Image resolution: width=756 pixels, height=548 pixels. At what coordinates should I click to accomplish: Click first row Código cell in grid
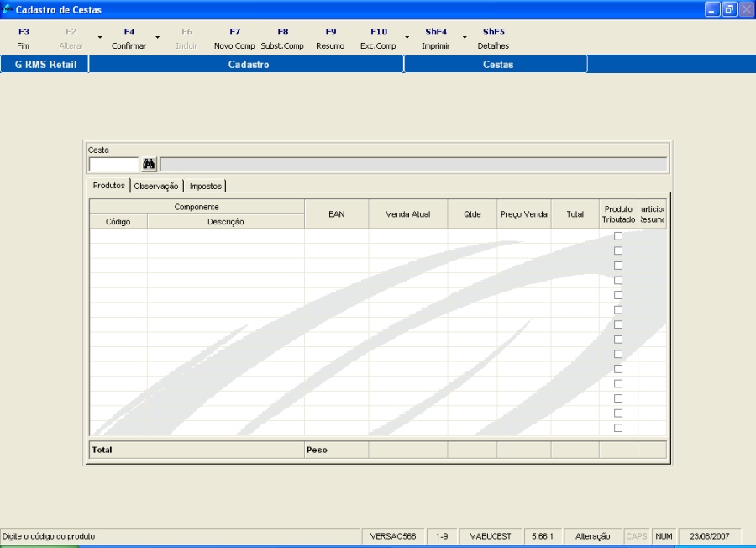click(x=118, y=236)
